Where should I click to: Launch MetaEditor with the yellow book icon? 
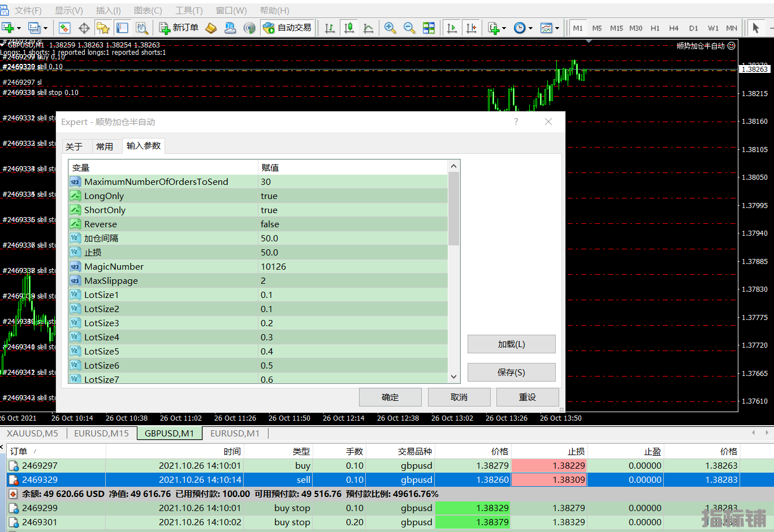[211, 28]
